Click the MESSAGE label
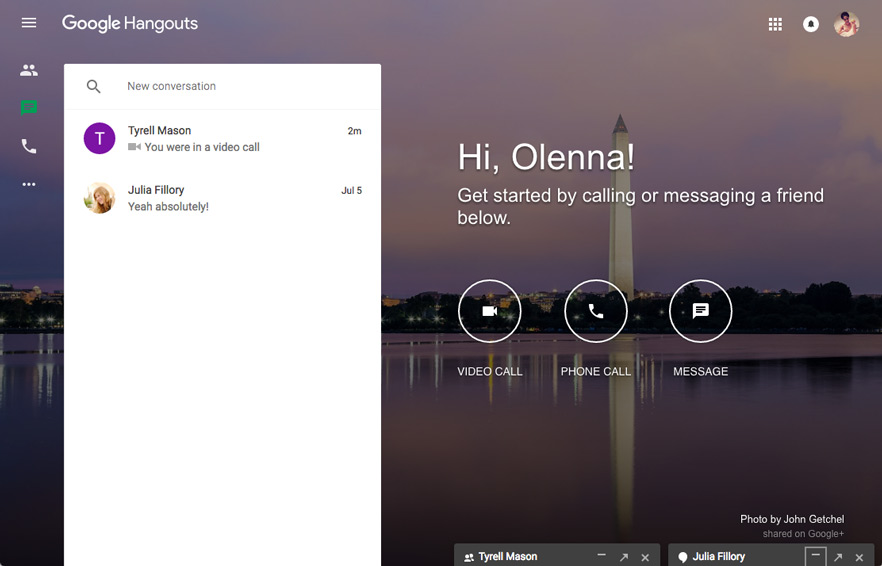The image size is (882, 566). coord(701,371)
